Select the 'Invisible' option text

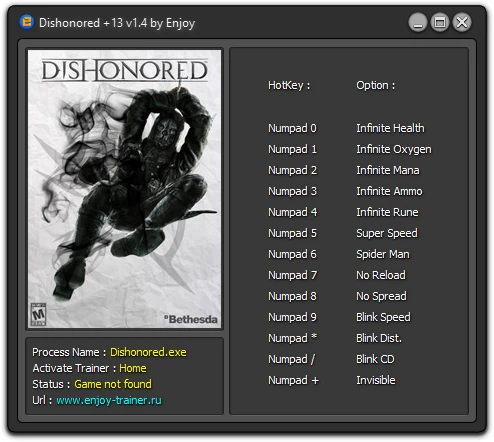coord(376,380)
